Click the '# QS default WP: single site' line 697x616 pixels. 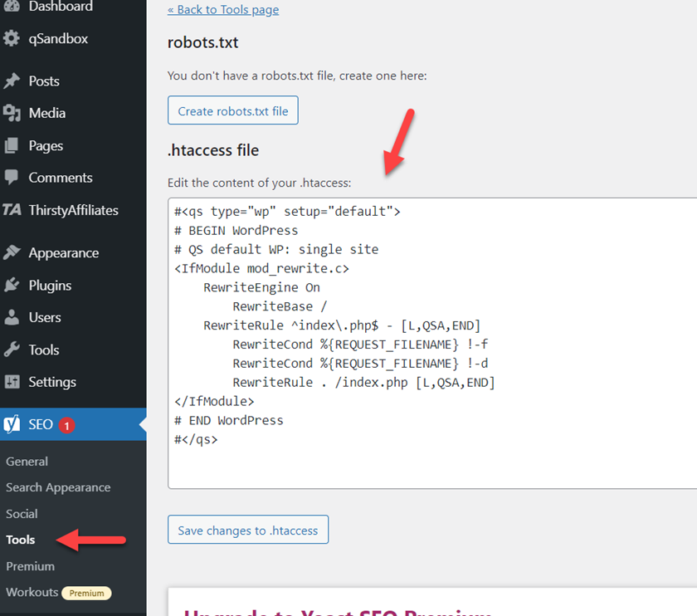[276, 250]
